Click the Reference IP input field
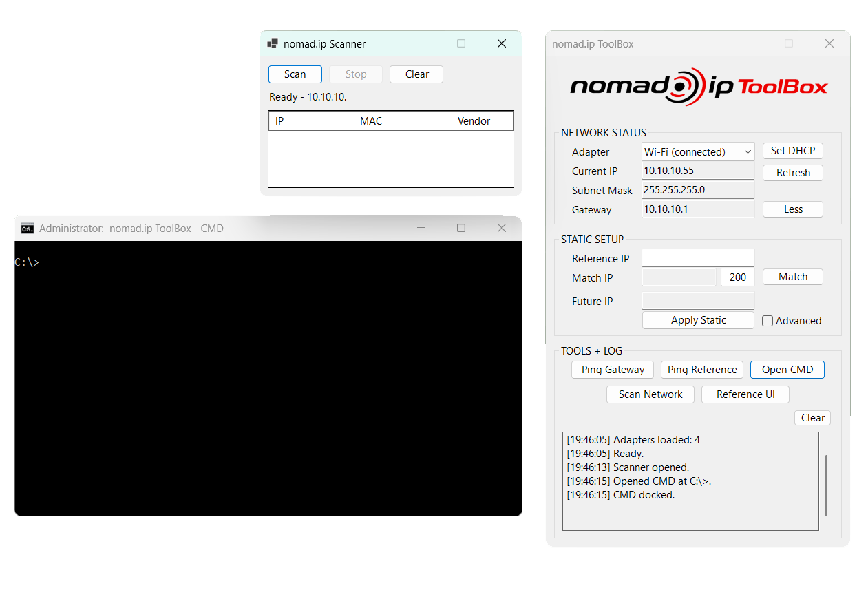The width and height of the screenshot is (868, 590). [x=698, y=258]
